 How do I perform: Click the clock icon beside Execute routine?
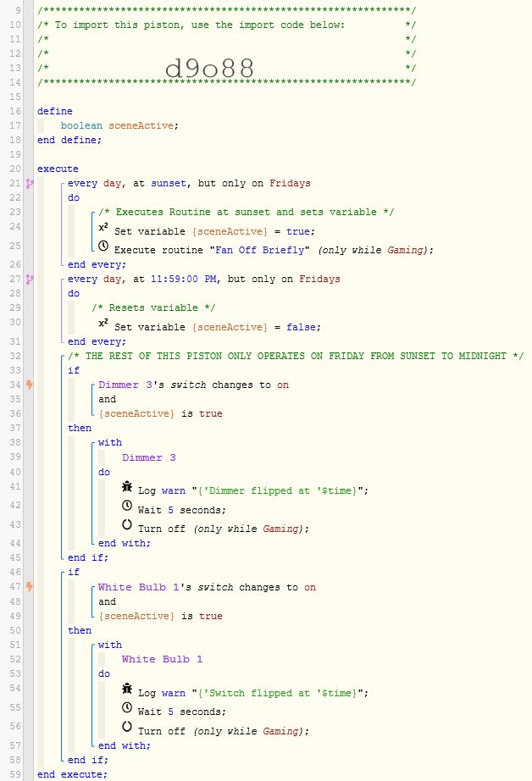(103, 246)
